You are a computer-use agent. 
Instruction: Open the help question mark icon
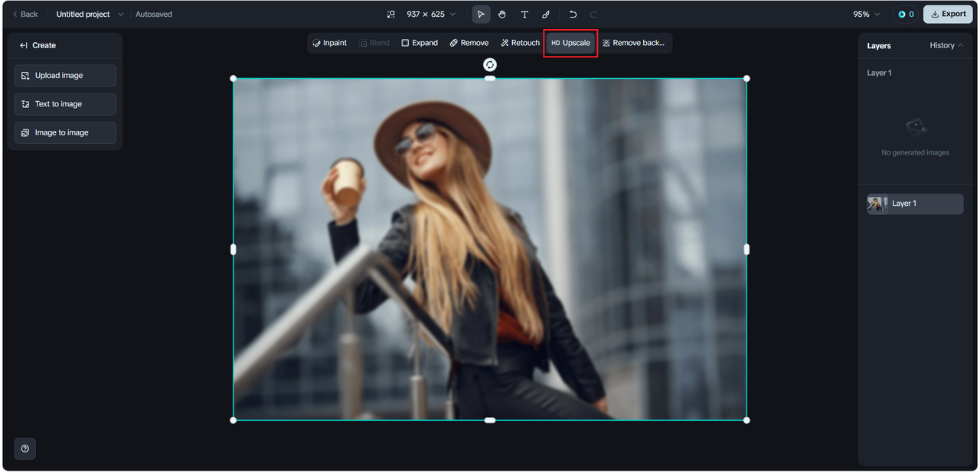tap(25, 449)
